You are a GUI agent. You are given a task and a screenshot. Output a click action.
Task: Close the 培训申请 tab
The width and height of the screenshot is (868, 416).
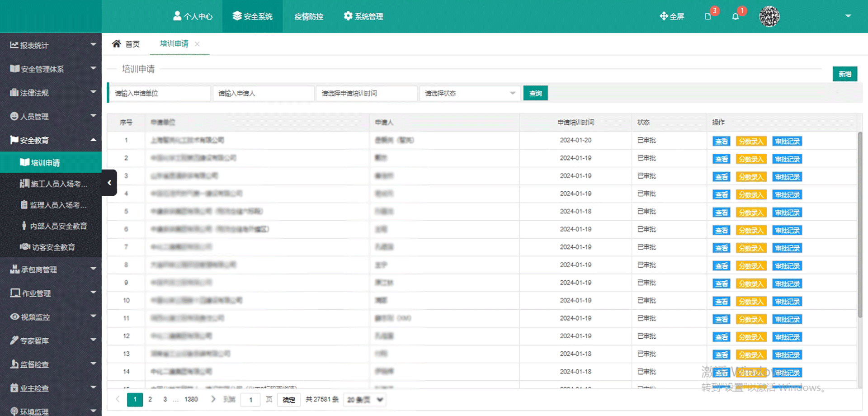(x=197, y=44)
